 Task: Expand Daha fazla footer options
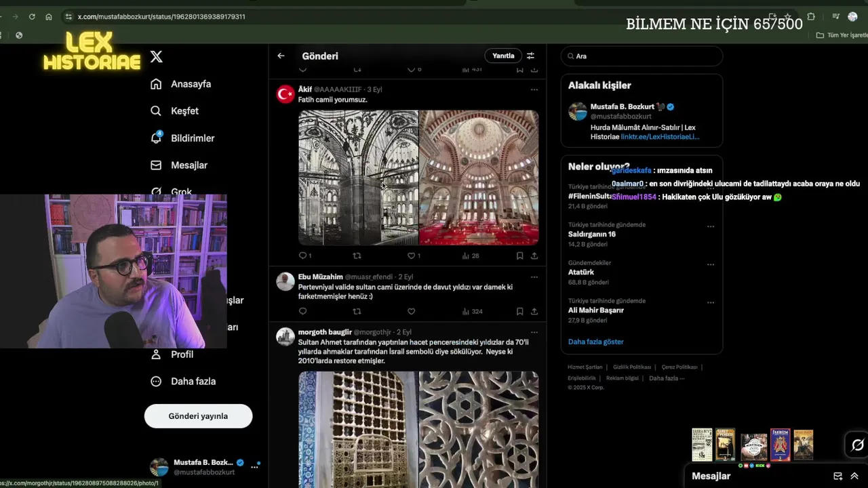coord(667,378)
